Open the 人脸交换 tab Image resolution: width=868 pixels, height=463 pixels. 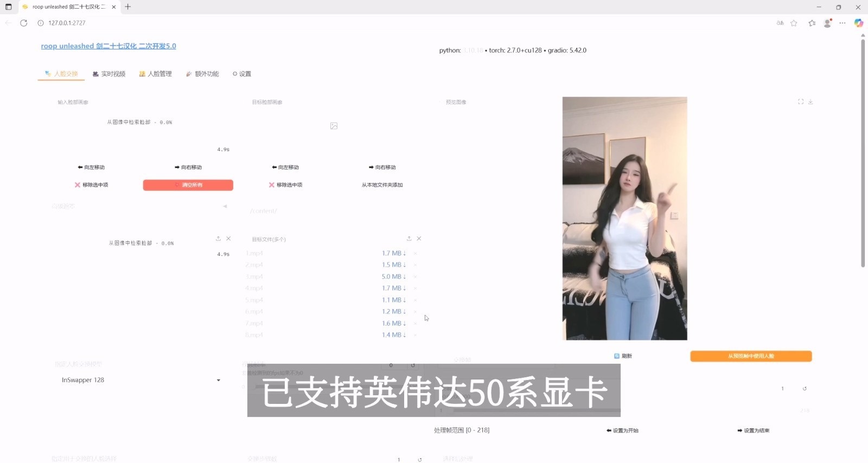coord(61,74)
